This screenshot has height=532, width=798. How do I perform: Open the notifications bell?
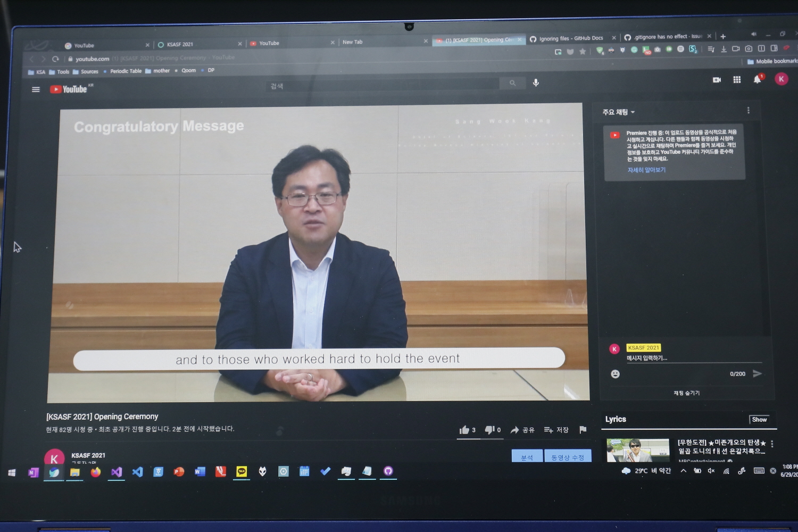[x=758, y=79]
